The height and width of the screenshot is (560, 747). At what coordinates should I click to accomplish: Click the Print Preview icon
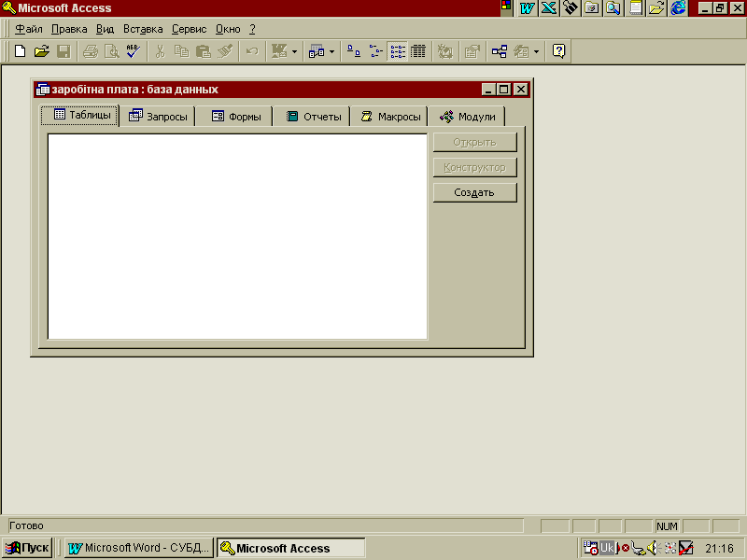tap(112, 51)
